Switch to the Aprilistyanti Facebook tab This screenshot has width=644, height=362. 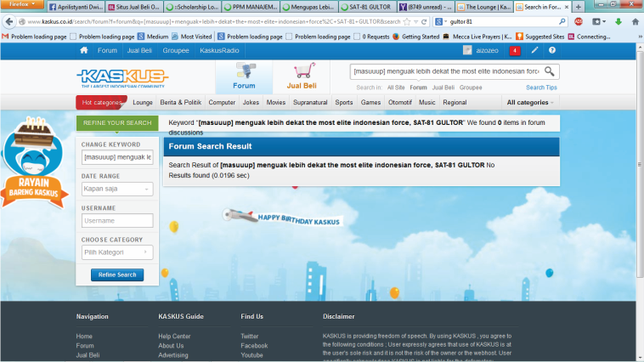(x=76, y=7)
